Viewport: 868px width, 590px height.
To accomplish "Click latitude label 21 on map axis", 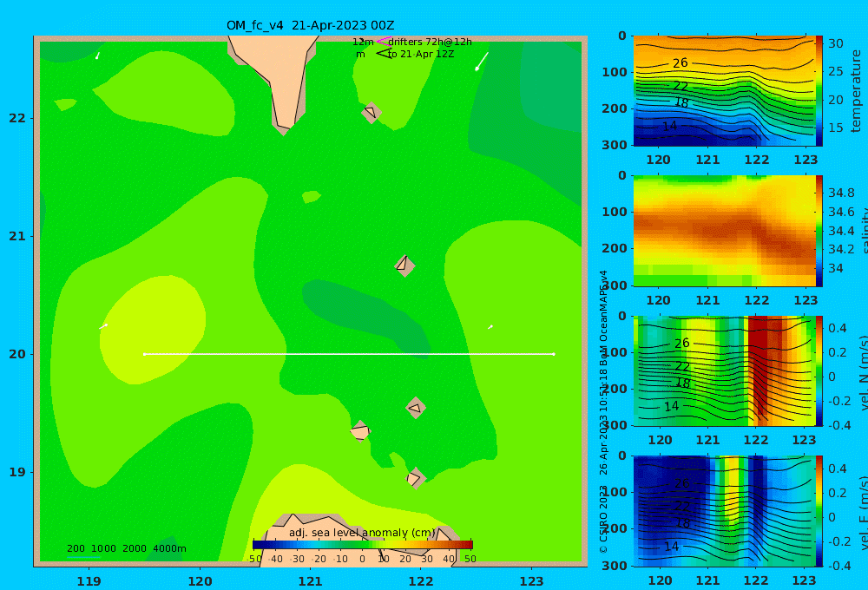I will click(x=17, y=236).
